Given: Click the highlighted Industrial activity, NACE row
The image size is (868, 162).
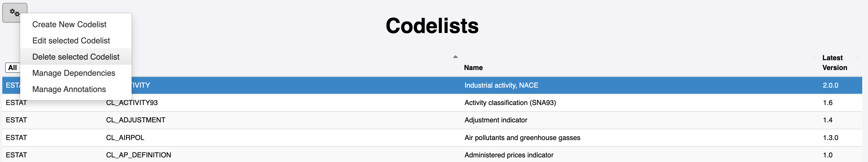Looking at the screenshot, I should pyautogui.click(x=432, y=85).
